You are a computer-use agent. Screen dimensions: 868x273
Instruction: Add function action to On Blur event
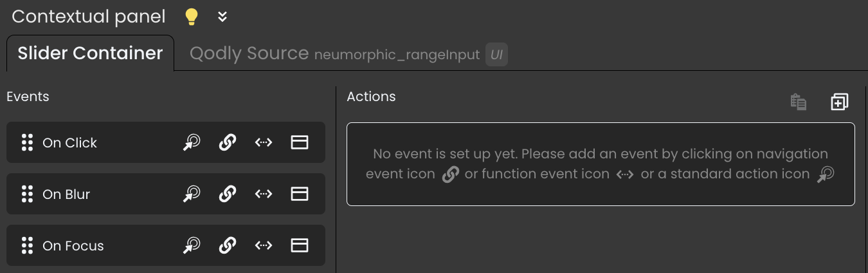pyautogui.click(x=264, y=194)
